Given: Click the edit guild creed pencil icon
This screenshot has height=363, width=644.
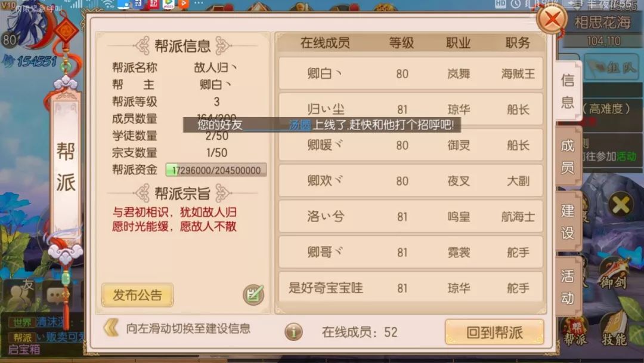Looking at the screenshot, I should tap(253, 294).
